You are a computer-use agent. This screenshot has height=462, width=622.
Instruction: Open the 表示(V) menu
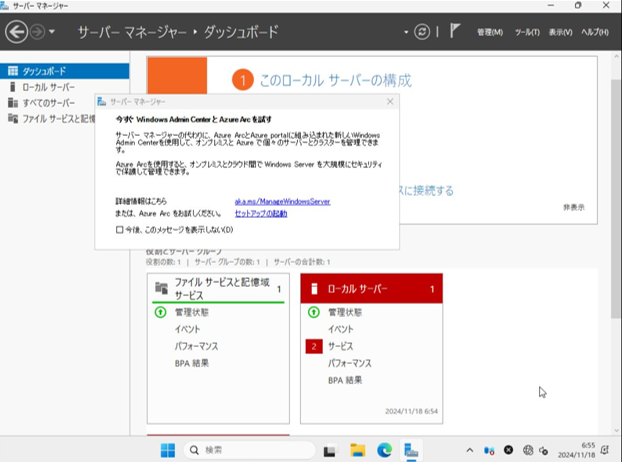[x=561, y=32]
